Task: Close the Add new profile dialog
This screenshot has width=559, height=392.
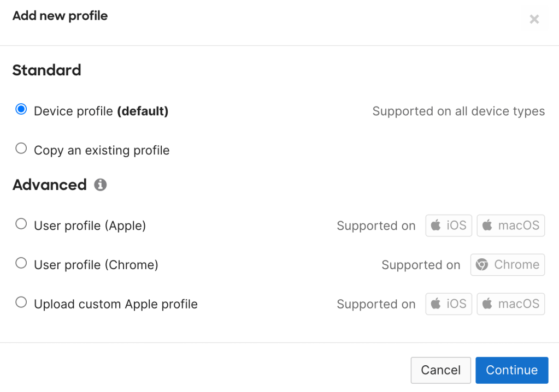Action: point(534,20)
